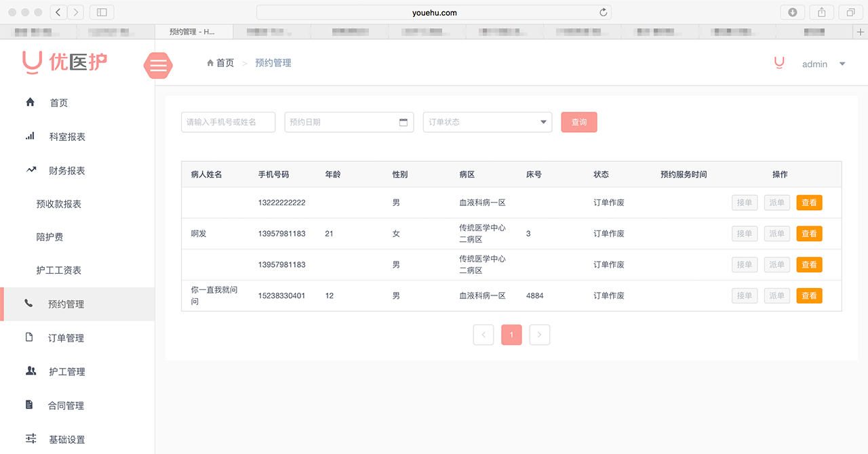Click the Safari reload page icon
The width and height of the screenshot is (868, 454).
pyautogui.click(x=603, y=12)
